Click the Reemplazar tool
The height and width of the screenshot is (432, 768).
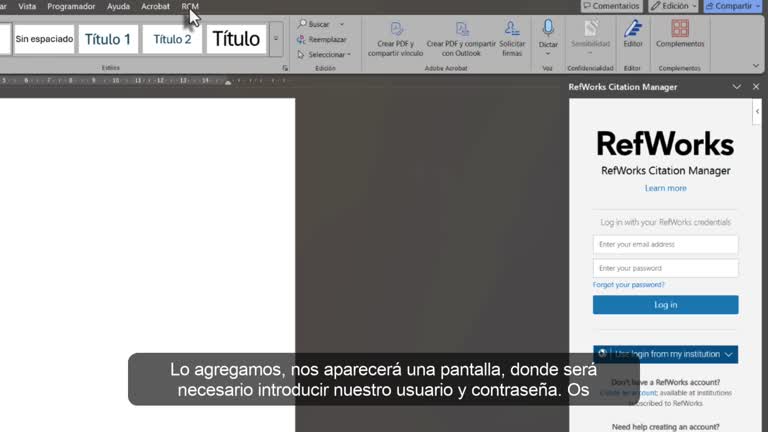[x=322, y=39]
